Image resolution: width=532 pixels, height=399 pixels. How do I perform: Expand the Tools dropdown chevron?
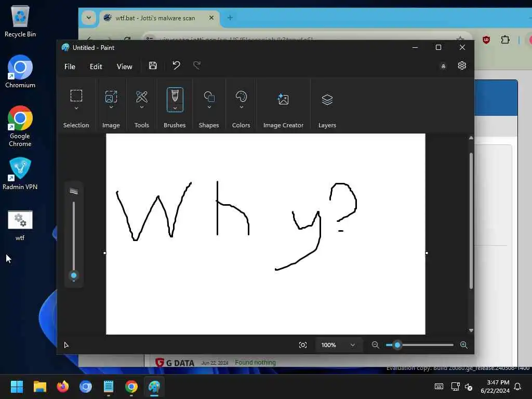141,107
